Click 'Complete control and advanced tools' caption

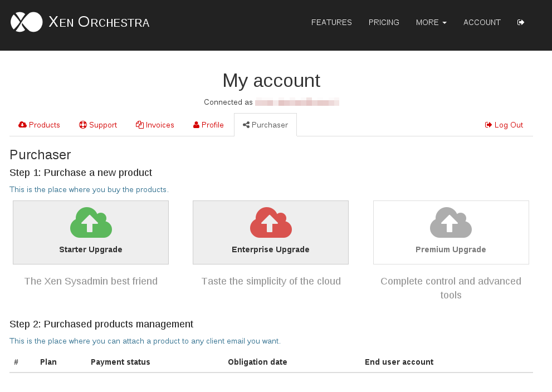click(x=451, y=288)
